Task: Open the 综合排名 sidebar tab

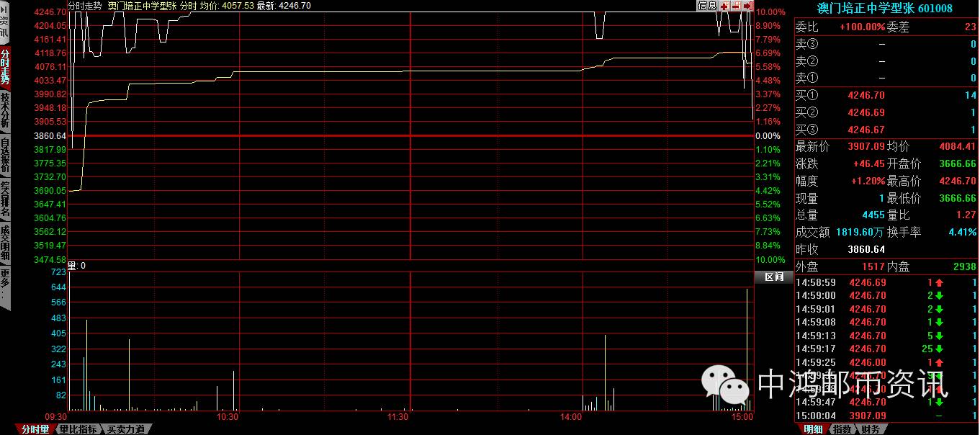Action: coord(5,199)
